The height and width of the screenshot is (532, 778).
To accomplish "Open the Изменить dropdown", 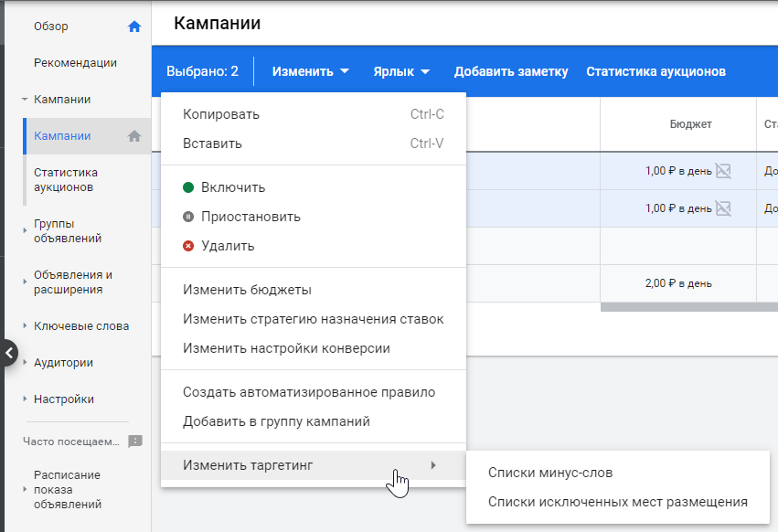I will (x=311, y=71).
